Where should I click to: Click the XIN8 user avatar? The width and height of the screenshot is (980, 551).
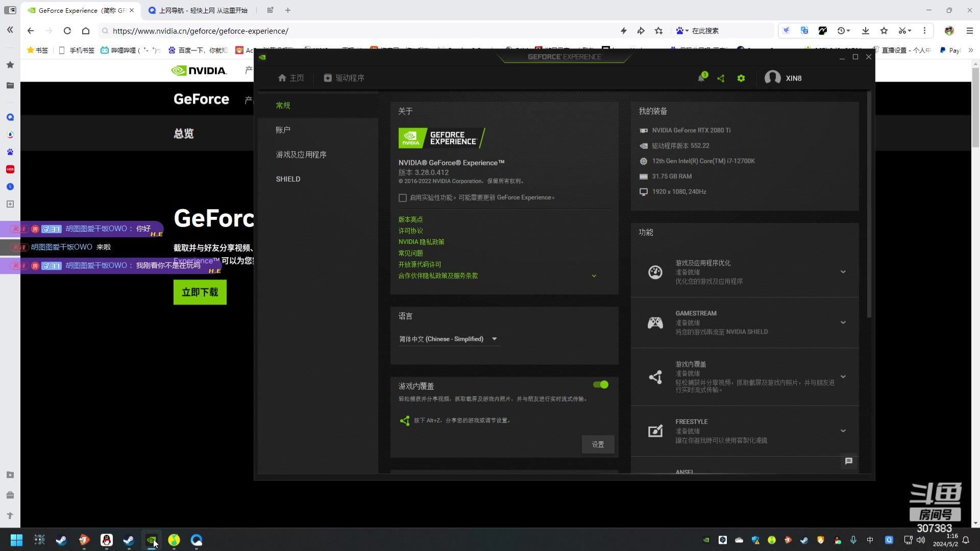click(772, 78)
